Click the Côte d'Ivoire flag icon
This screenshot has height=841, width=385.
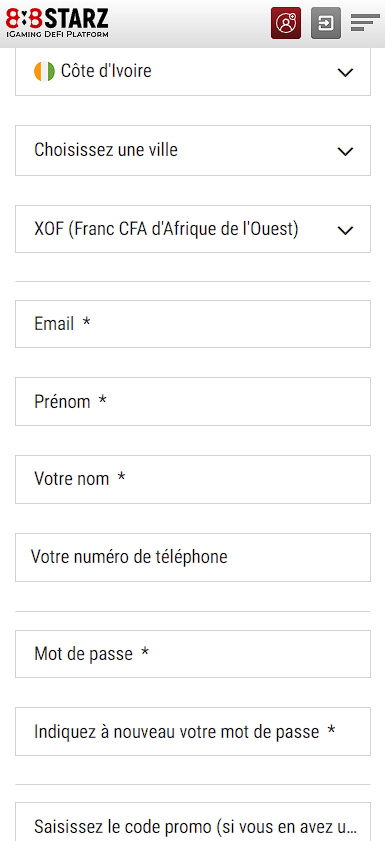coord(45,71)
